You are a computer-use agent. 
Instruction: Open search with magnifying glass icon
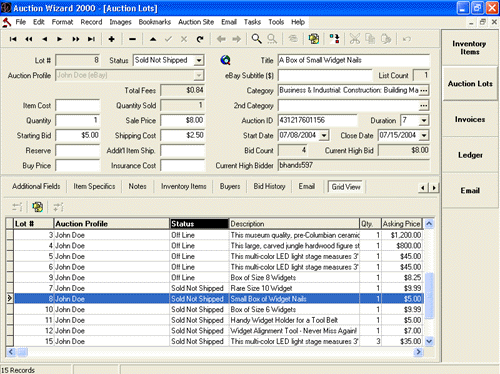256,39
